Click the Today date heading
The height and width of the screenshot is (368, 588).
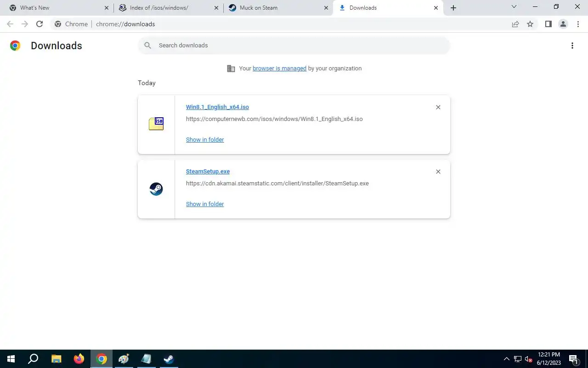tap(147, 83)
